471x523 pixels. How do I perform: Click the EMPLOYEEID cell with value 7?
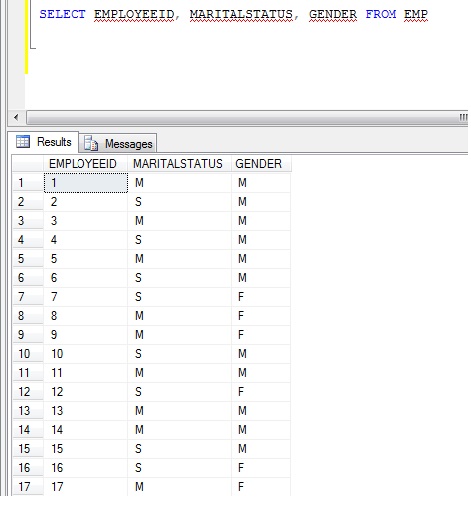(86, 297)
